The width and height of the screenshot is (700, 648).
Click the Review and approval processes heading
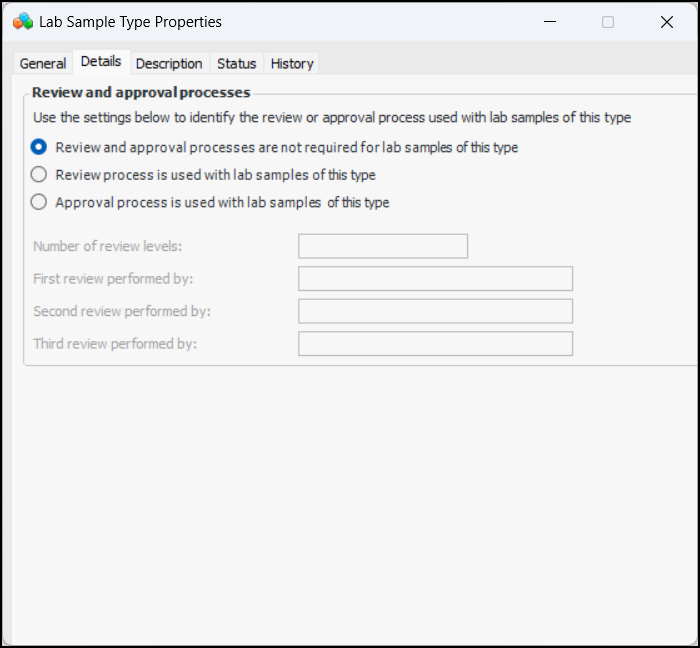pyautogui.click(x=141, y=92)
